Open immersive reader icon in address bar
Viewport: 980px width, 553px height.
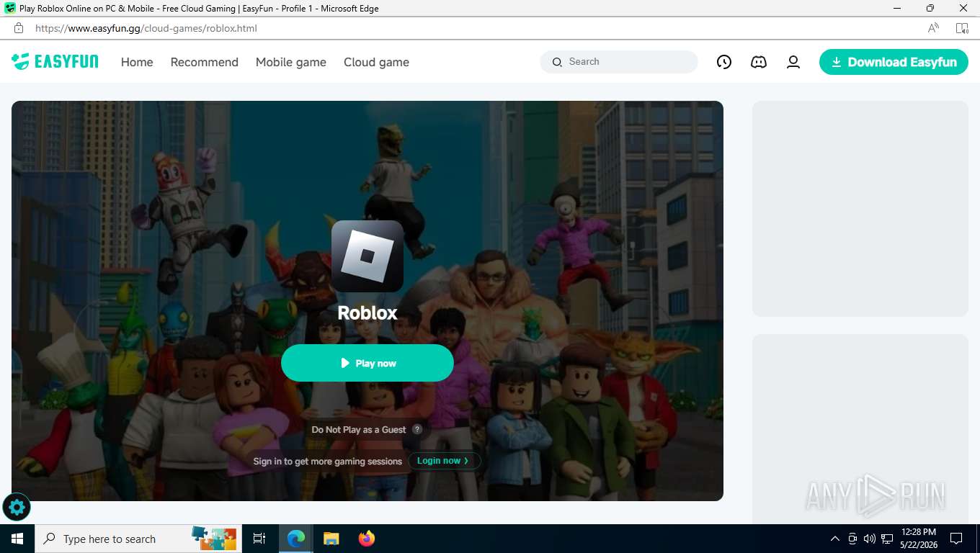(x=962, y=28)
